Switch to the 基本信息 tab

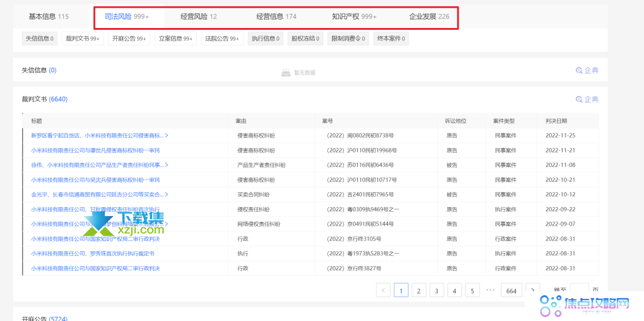48,17
